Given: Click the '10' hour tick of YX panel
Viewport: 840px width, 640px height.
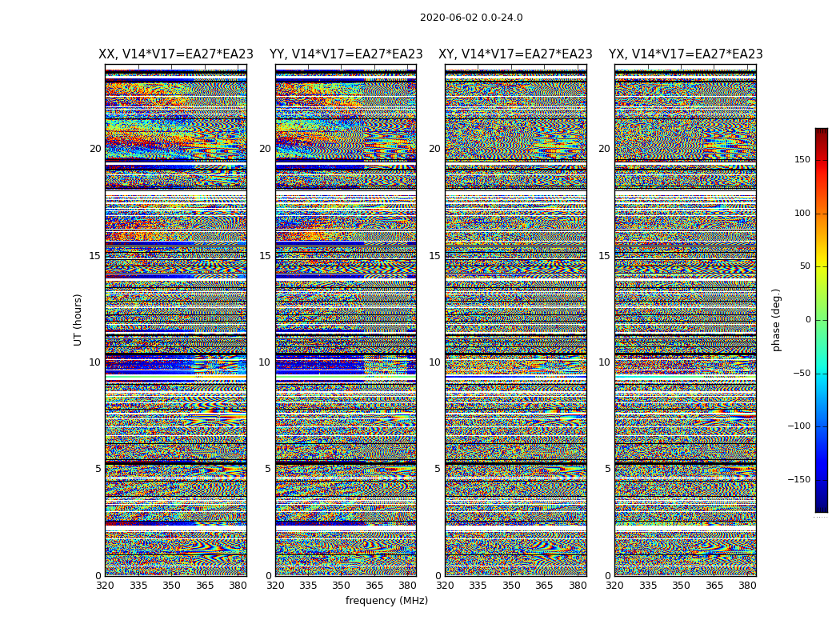Looking at the screenshot, I should [605, 362].
